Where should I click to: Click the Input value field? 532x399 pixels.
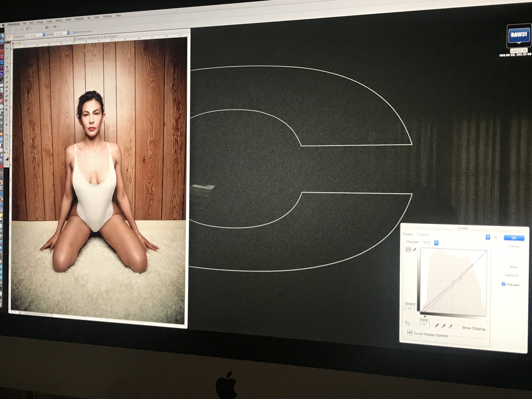pyautogui.click(x=424, y=324)
